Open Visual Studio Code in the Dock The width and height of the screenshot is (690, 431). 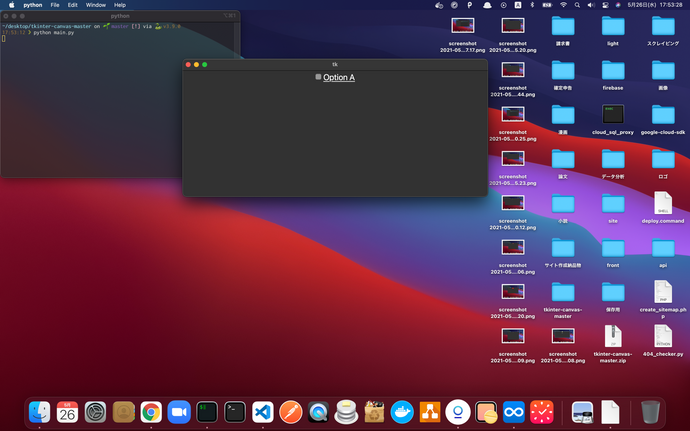point(263,410)
